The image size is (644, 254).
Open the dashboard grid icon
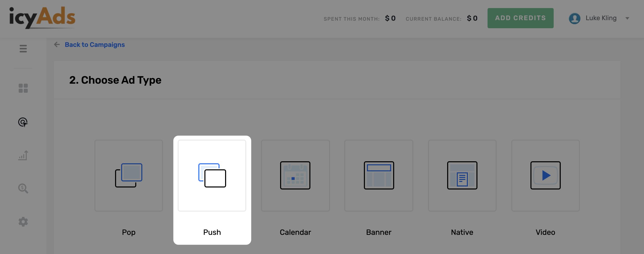23,88
